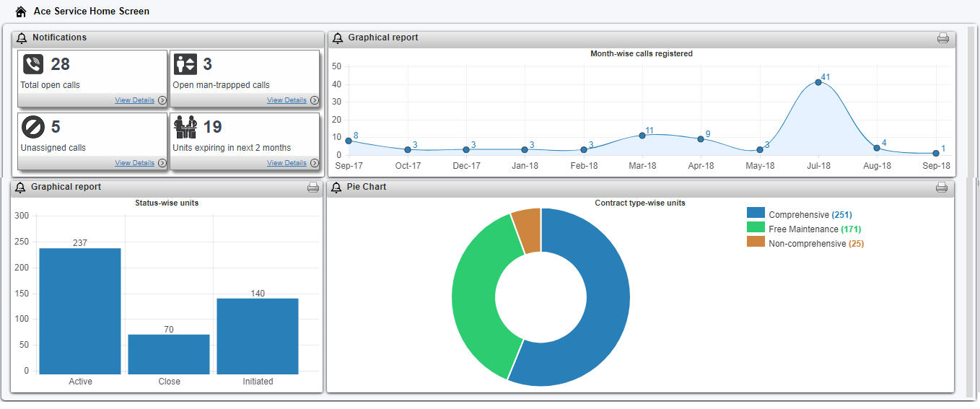Image resolution: width=980 pixels, height=409 pixels.
Task: View details of units expiring soon
Action: [287, 163]
